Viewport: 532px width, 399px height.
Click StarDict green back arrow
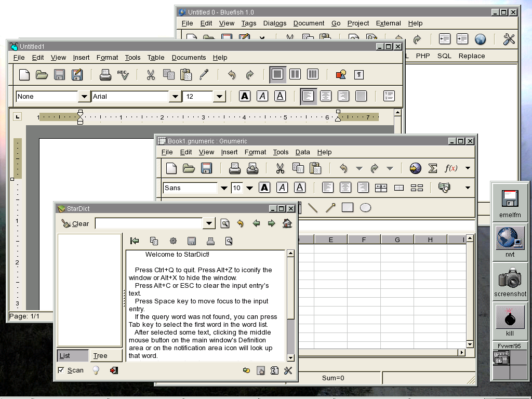click(256, 223)
